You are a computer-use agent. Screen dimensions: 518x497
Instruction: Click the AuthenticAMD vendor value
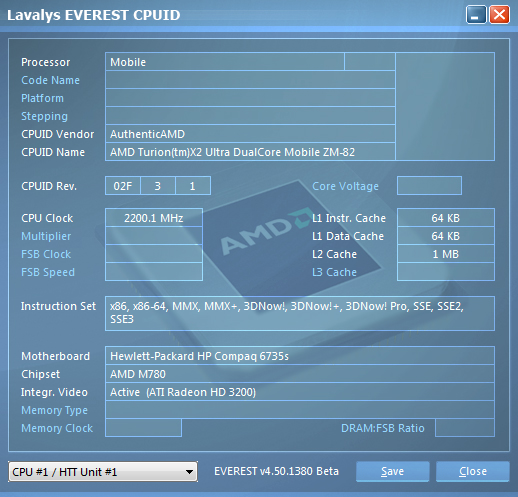250,134
